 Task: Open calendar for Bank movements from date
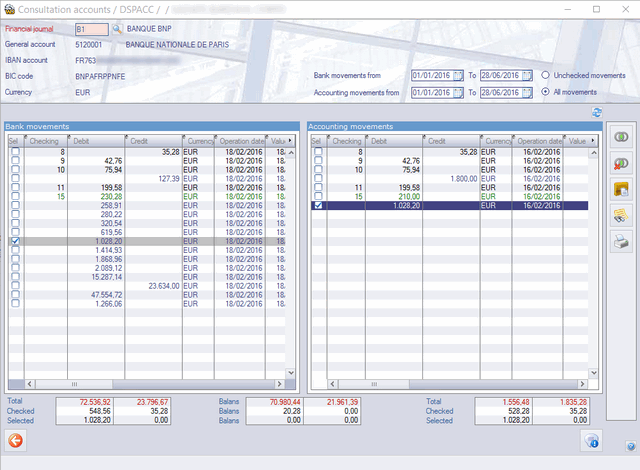pos(458,76)
